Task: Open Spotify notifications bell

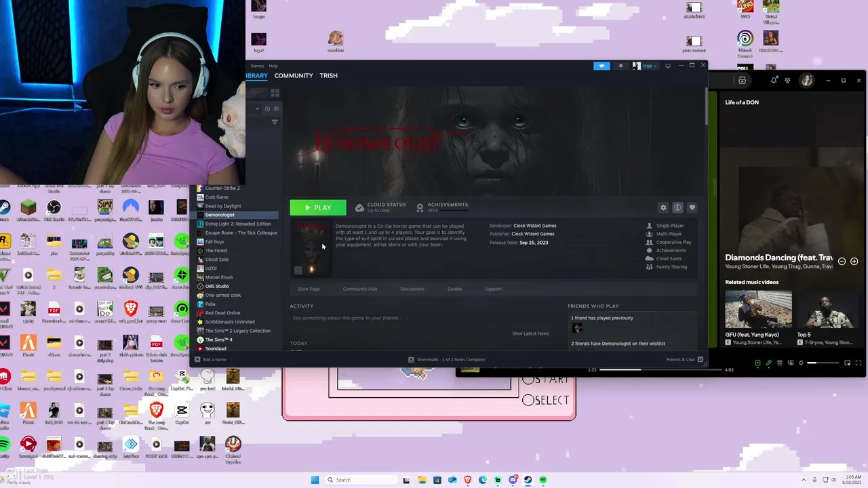Action: 774,81
